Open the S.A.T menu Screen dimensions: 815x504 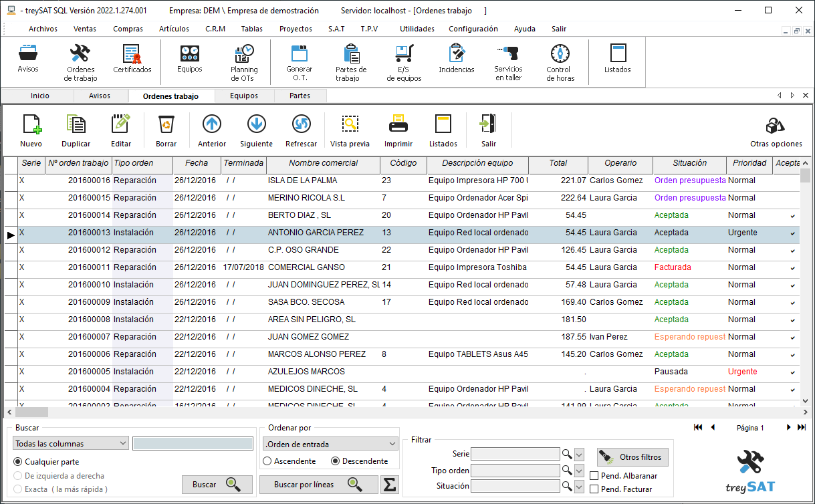336,29
